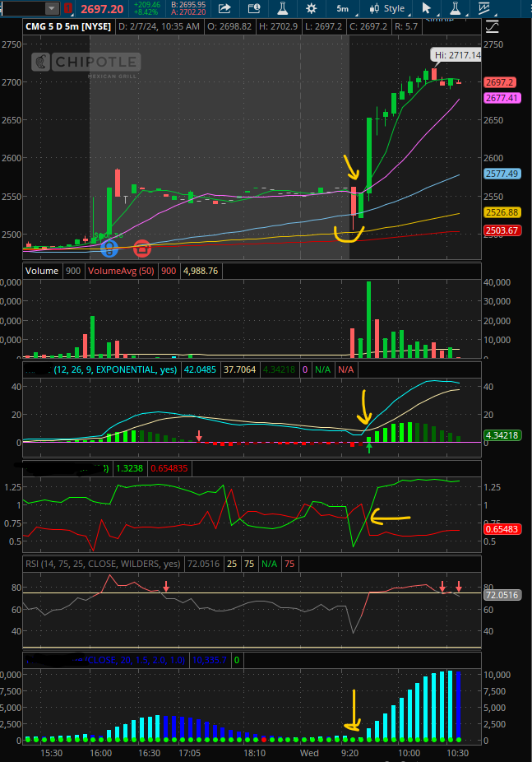This screenshot has height=762, width=532.
Task: Click the yellow 2526.88 moving average label
Action: click(x=502, y=212)
